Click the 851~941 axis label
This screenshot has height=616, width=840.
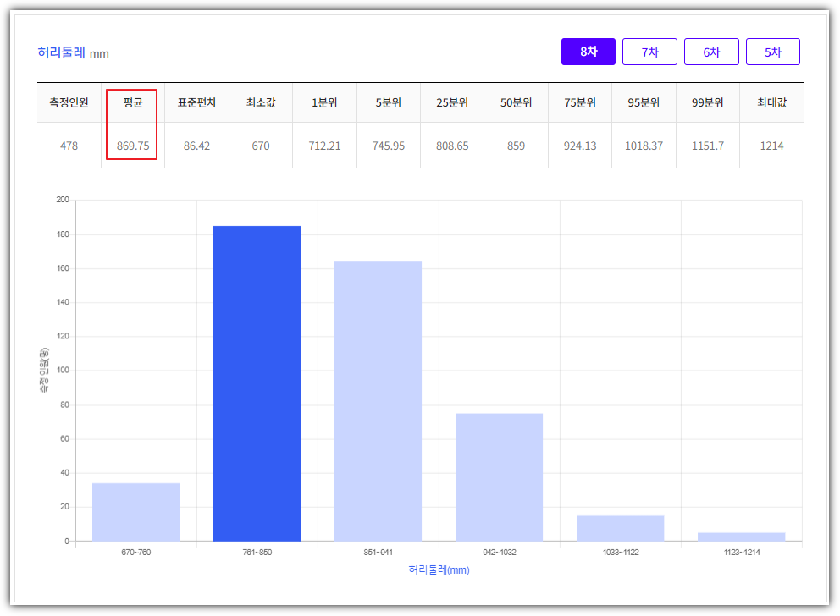(379, 553)
